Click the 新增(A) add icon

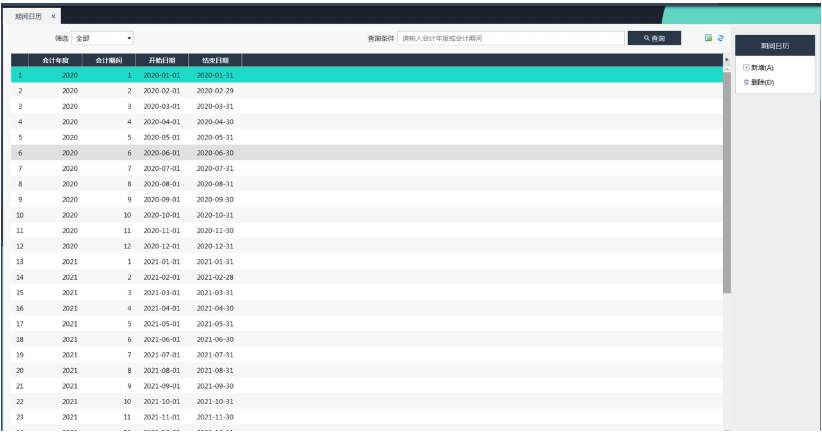pyautogui.click(x=746, y=68)
